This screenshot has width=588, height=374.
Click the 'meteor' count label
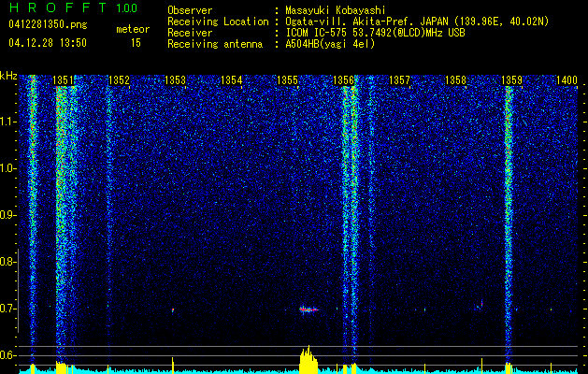[x=133, y=29]
